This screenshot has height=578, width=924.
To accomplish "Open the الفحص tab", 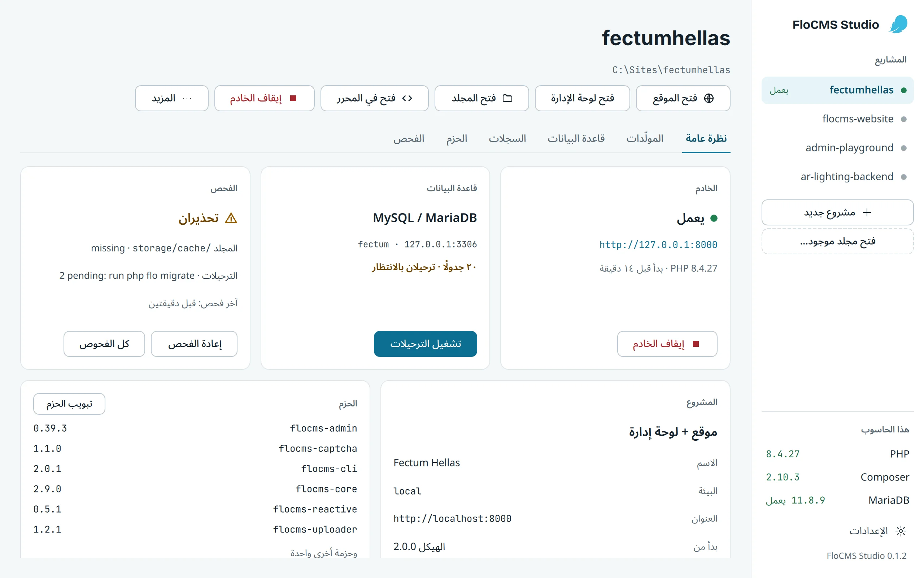I will coord(409,138).
